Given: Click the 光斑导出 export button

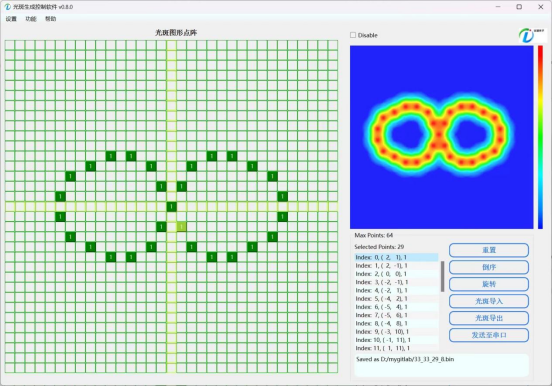Looking at the screenshot, I should (x=489, y=318).
